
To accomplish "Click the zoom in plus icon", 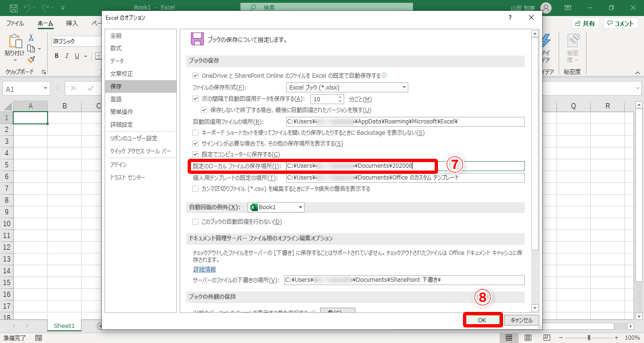I will pyautogui.click(x=616, y=338).
